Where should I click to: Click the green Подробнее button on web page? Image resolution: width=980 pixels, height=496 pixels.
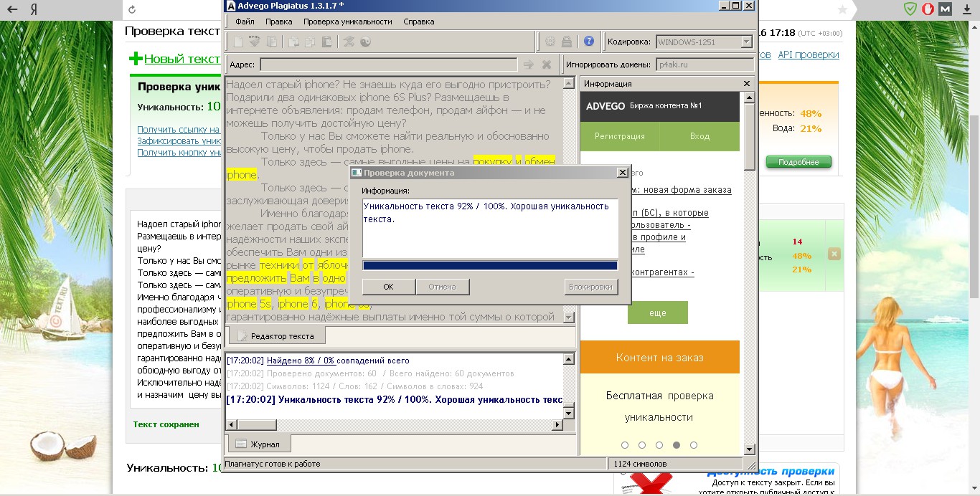798,162
